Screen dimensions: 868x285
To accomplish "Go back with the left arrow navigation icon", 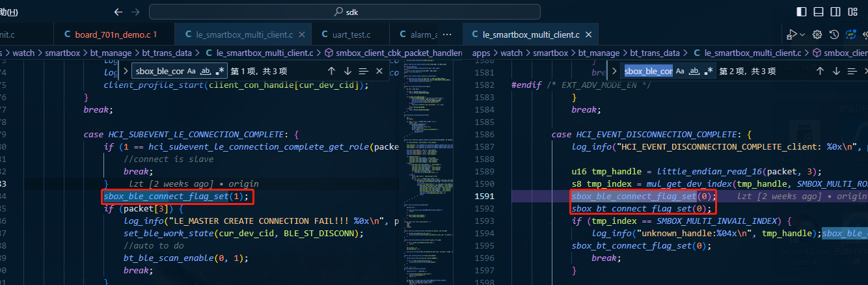I will [118, 12].
